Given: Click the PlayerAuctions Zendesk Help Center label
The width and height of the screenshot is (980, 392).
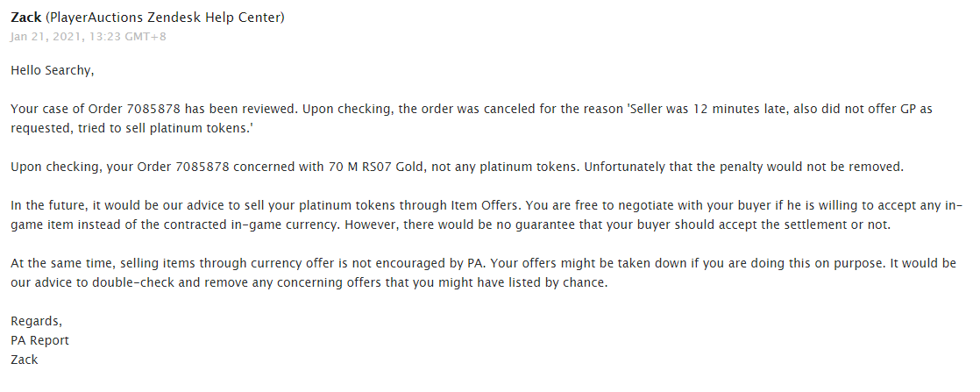Looking at the screenshot, I should (x=165, y=18).
